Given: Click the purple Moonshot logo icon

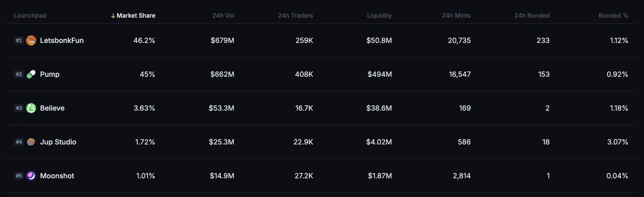Looking at the screenshot, I should coord(31,176).
